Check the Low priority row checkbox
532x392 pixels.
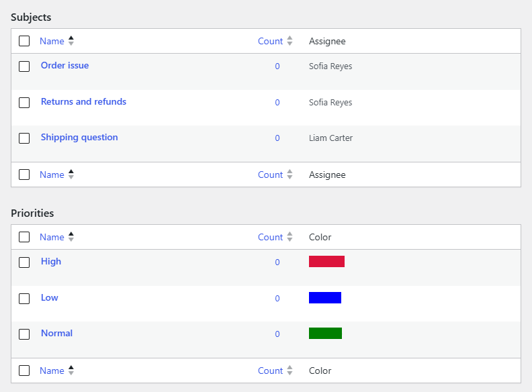click(24, 299)
